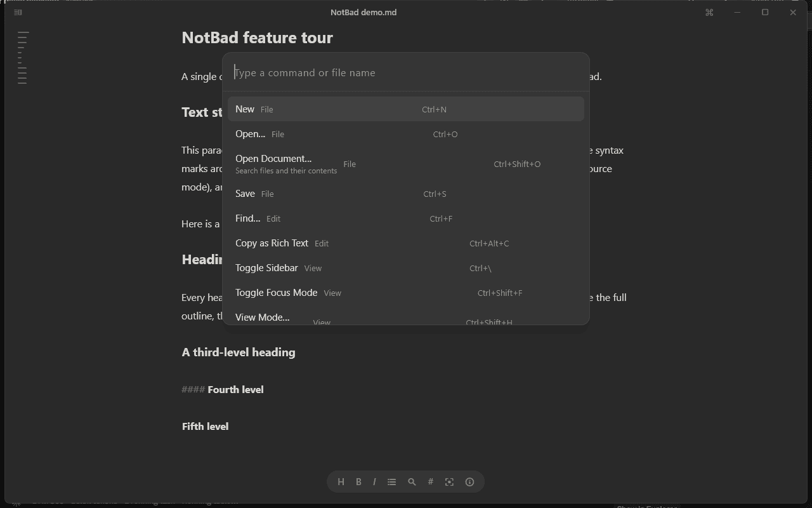This screenshot has height=508, width=812.
Task: Maximize the NotBad window
Action: pyautogui.click(x=765, y=12)
